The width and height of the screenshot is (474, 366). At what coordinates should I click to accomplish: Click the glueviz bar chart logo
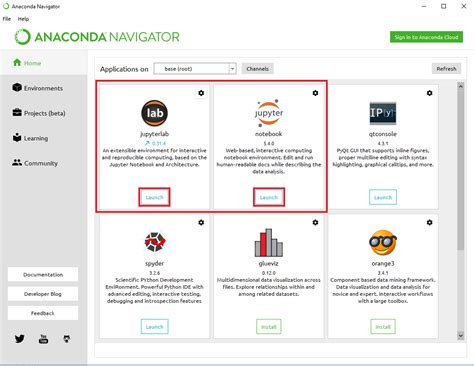[269, 243]
